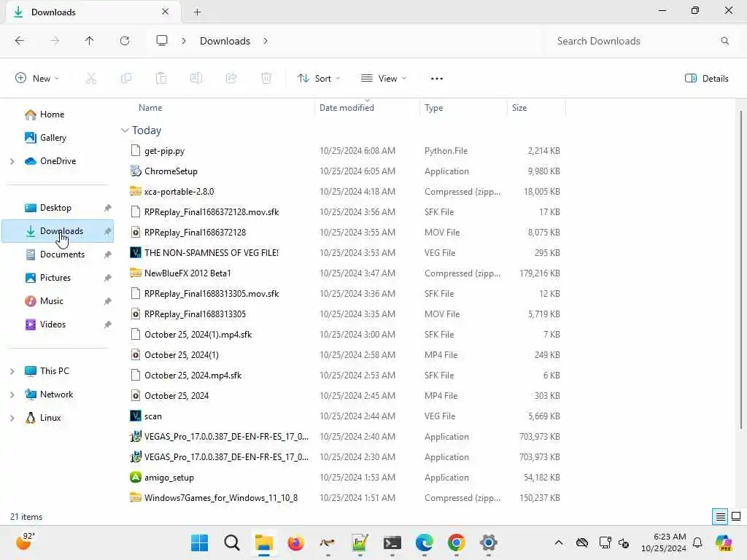Click the Paste clipboard icon in toolbar

click(x=161, y=78)
